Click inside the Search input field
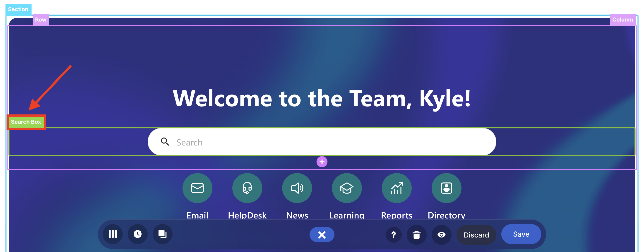Image resolution: width=644 pixels, height=252 pixels. pos(325,142)
